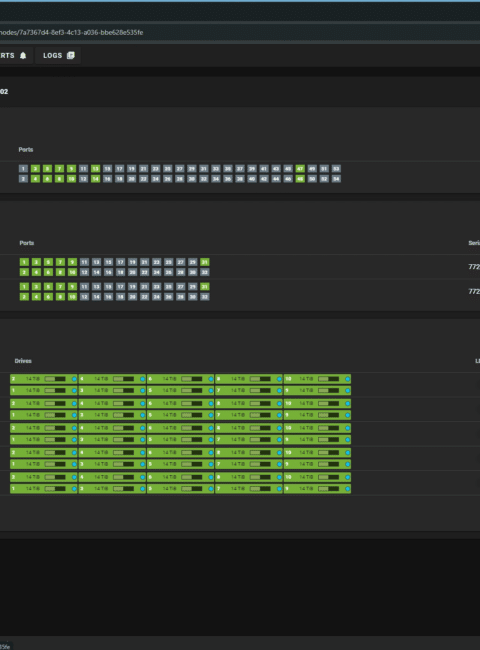
Task: Click blue status dot of drive 2, first enclosure
Action: [x=74, y=379]
